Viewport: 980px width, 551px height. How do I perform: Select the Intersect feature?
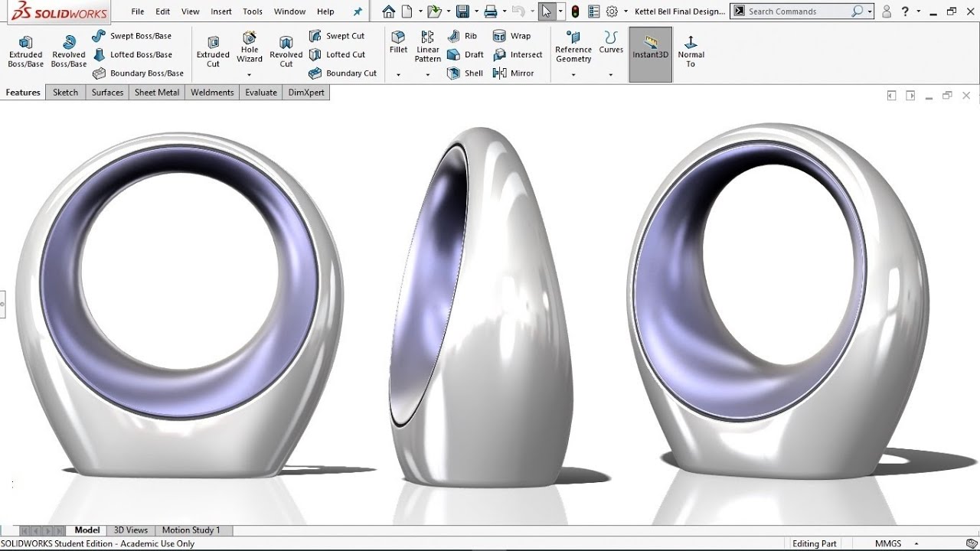518,54
